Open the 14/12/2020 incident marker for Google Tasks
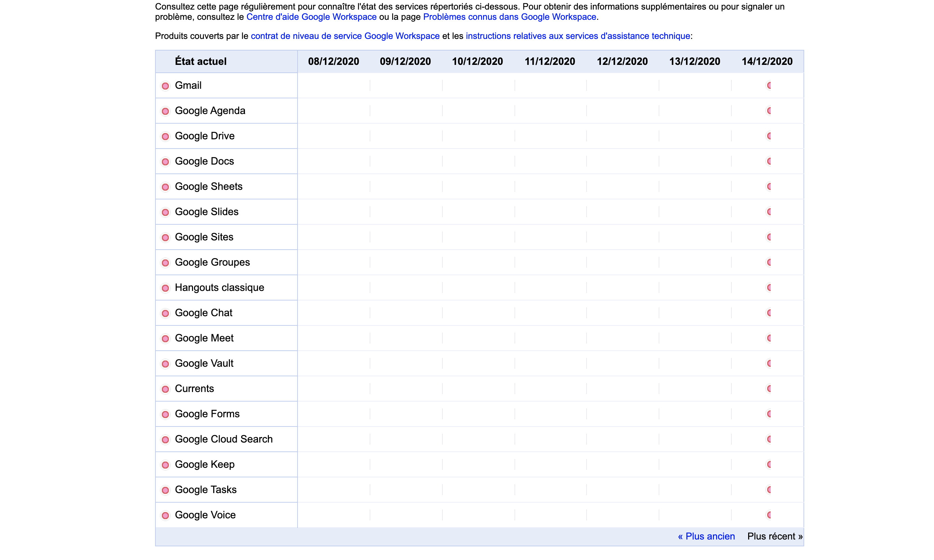Screen dimensions: 934x560 768,490
